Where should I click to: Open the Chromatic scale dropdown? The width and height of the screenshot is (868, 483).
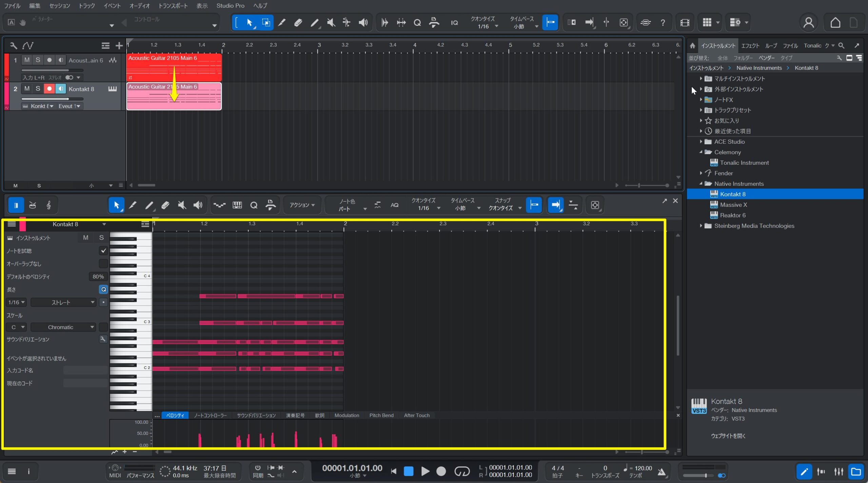click(x=63, y=327)
